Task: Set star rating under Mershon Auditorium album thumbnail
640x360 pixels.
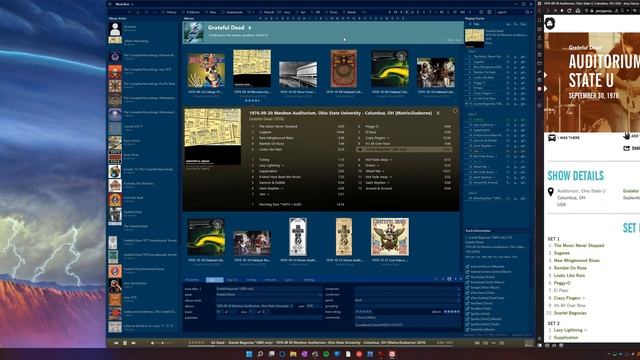Action: click(x=252, y=100)
